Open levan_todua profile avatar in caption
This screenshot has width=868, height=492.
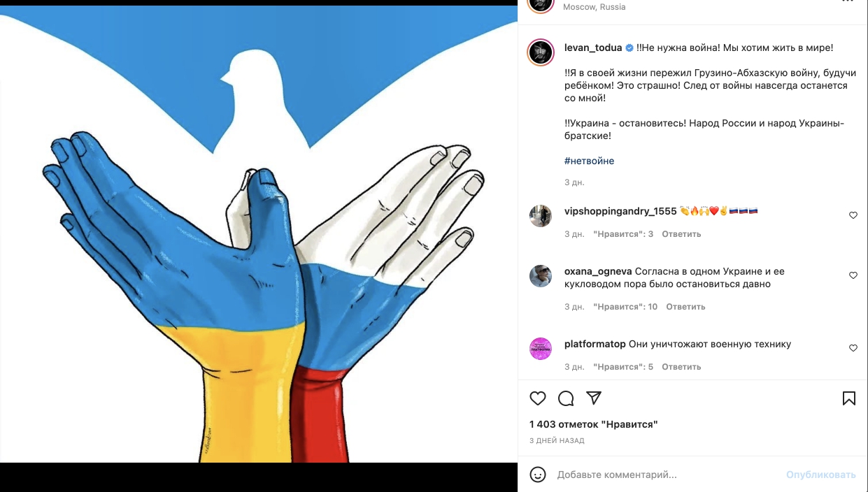click(x=541, y=52)
